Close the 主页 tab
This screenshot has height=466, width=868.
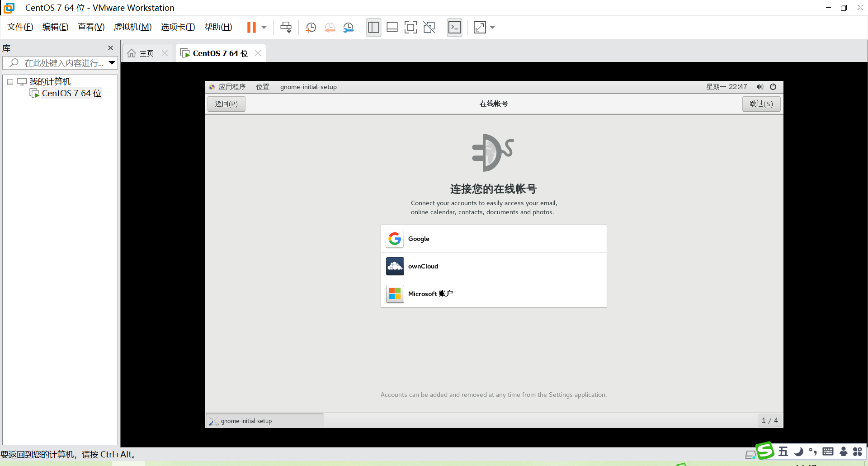[165, 53]
